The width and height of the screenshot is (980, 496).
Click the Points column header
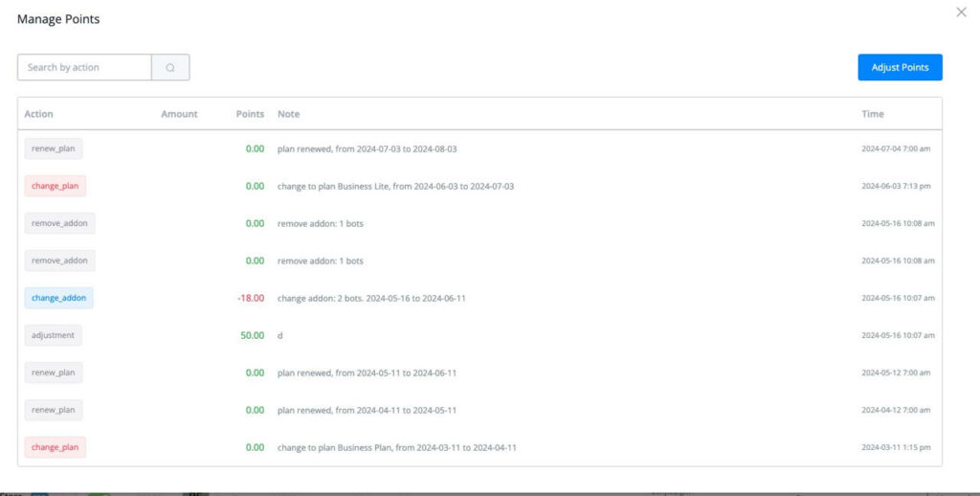(x=250, y=114)
